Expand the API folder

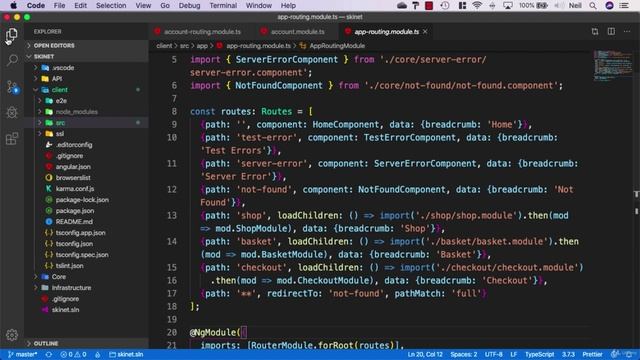(57, 79)
